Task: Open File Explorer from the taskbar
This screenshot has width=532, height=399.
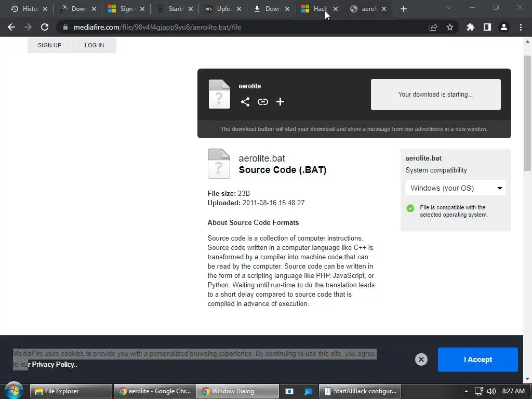Action: 71,391
